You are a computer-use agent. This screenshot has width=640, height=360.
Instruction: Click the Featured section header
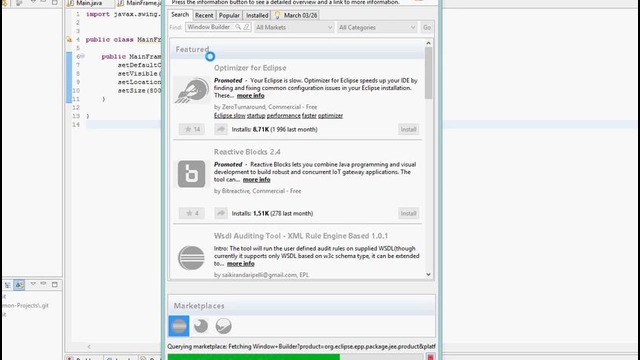click(297, 49)
